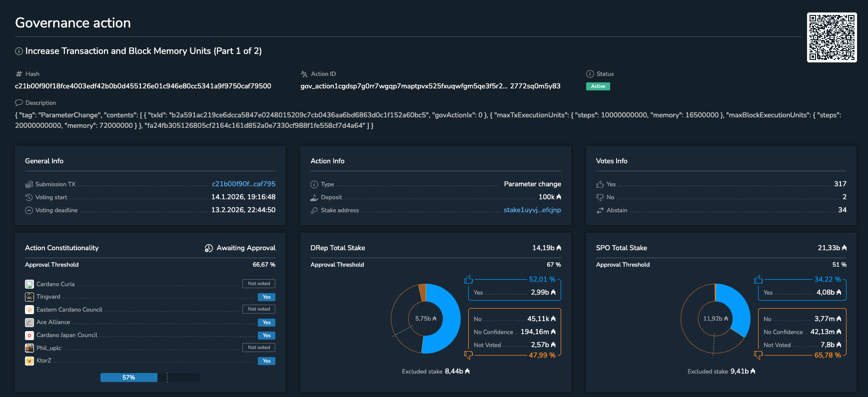Click the Action ID icon
Screen dimensions: 868x397
click(x=304, y=74)
